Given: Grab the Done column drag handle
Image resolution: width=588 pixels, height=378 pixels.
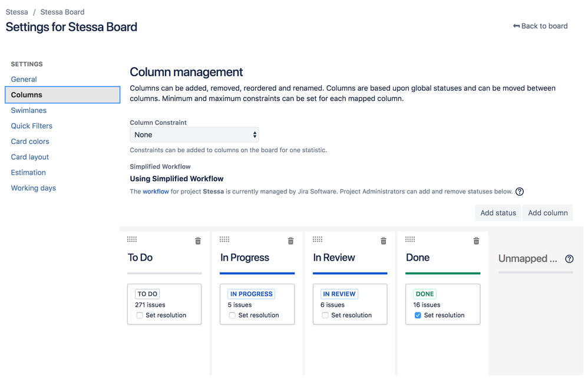Looking at the screenshot, I should pyautogui.click(x=410, y=239).
